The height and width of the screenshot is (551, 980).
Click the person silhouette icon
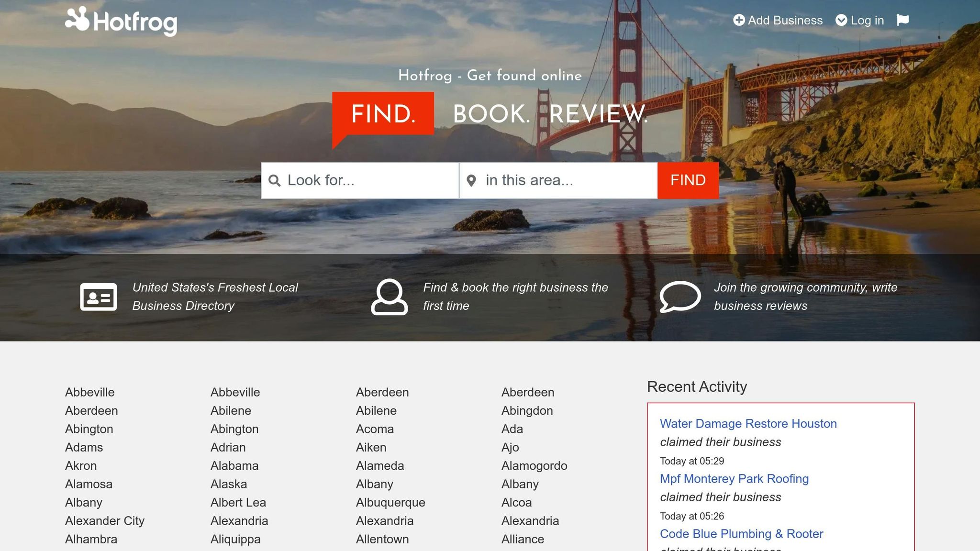click(x=389, y=297)
